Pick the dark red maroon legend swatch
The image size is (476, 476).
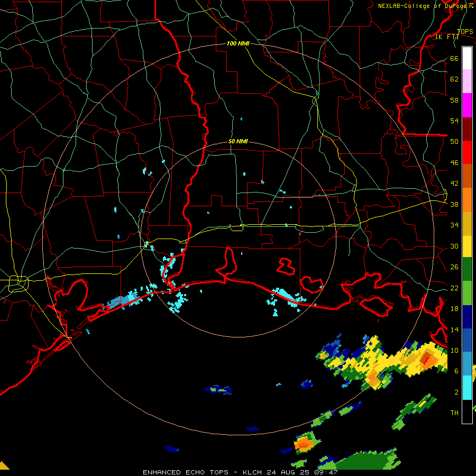point(467,129)
